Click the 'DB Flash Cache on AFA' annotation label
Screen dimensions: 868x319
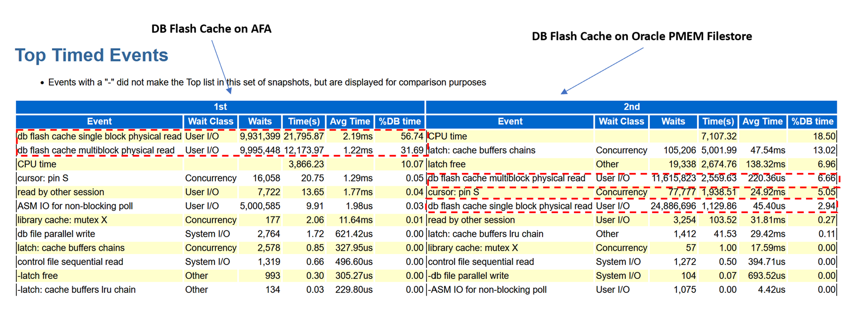tap(211, 29)
